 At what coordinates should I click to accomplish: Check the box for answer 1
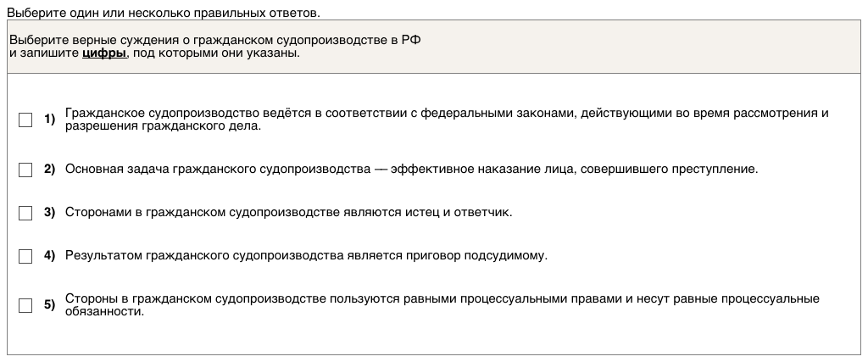pyautogui.click(x=25, y=120)
